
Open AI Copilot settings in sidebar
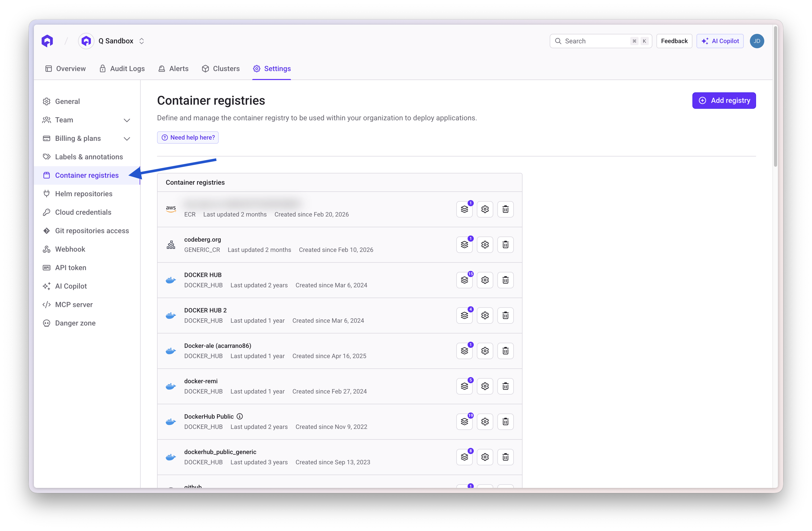[x=87, y=286]
